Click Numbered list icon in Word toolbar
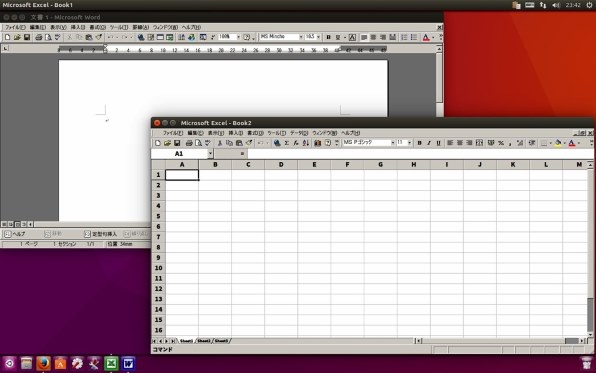 [404, 37]
